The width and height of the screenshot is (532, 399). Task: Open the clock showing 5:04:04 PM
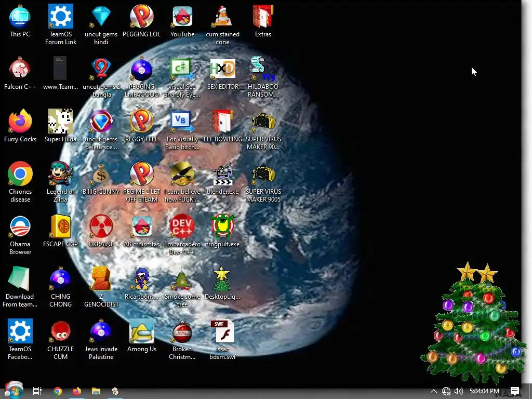click(x=485, y=391)
